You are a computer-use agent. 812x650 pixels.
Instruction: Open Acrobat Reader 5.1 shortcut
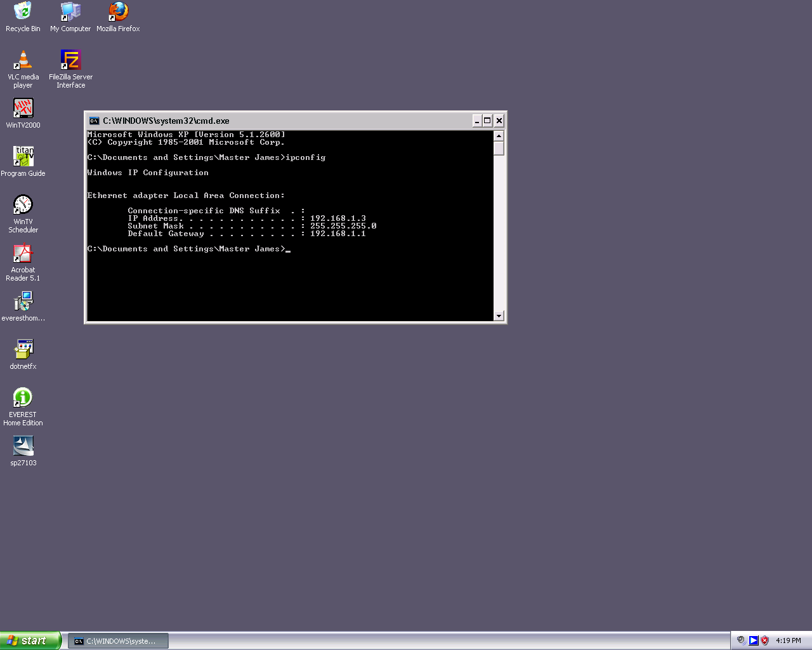(23, 253)
